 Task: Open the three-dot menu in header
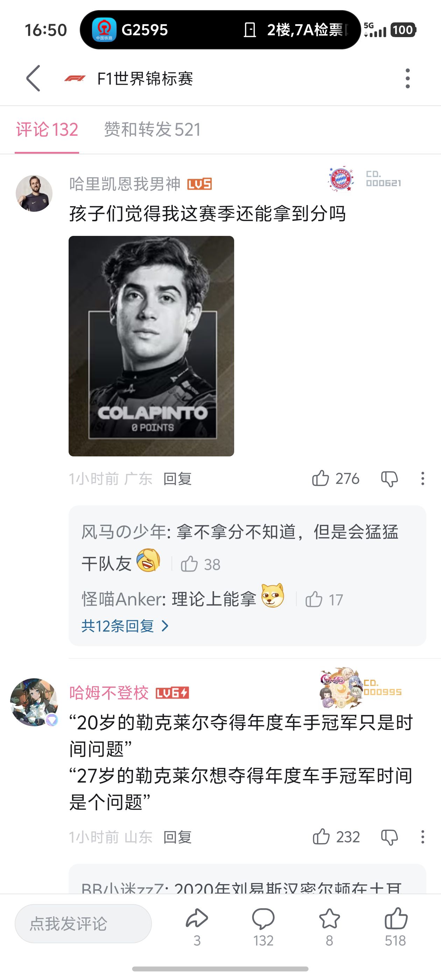pyautogui.click(x=407, y=78)
